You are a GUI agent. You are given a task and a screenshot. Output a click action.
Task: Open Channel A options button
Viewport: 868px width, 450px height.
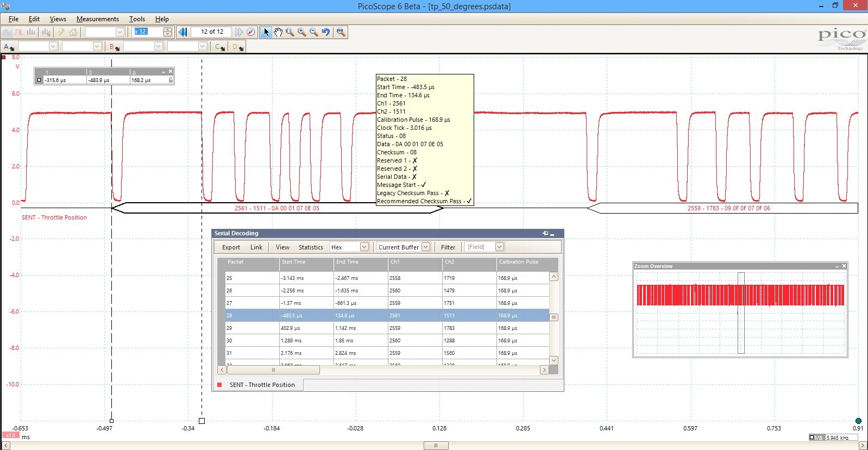coord(9,47)
